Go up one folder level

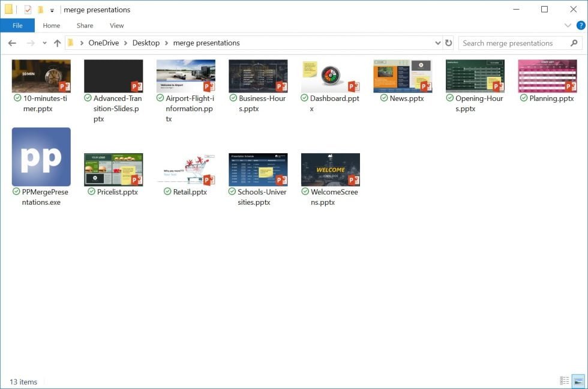pos(57,43)
